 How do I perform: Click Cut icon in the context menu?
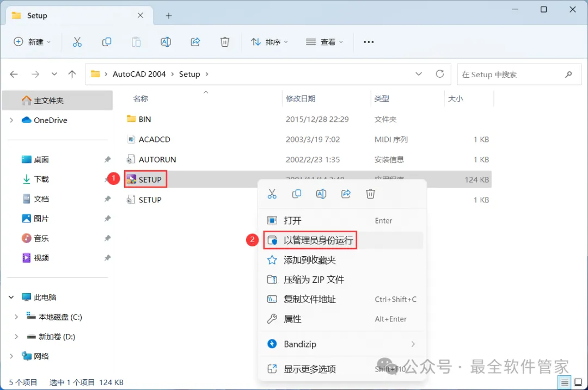click(272, 194)
